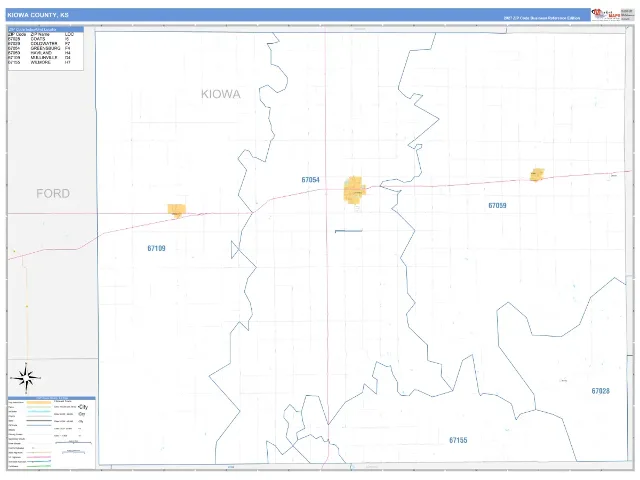Click the orange city area near ZIP 67059

537,175
